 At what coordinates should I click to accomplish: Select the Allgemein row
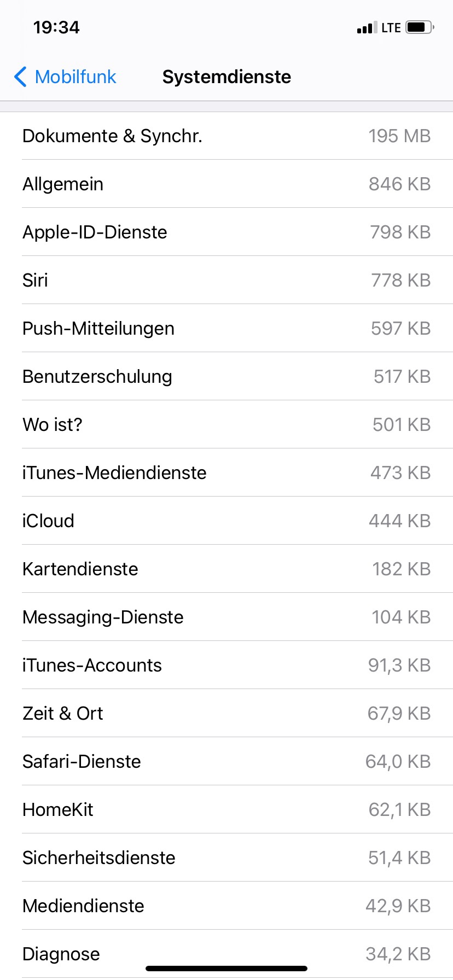pos(226,184)
